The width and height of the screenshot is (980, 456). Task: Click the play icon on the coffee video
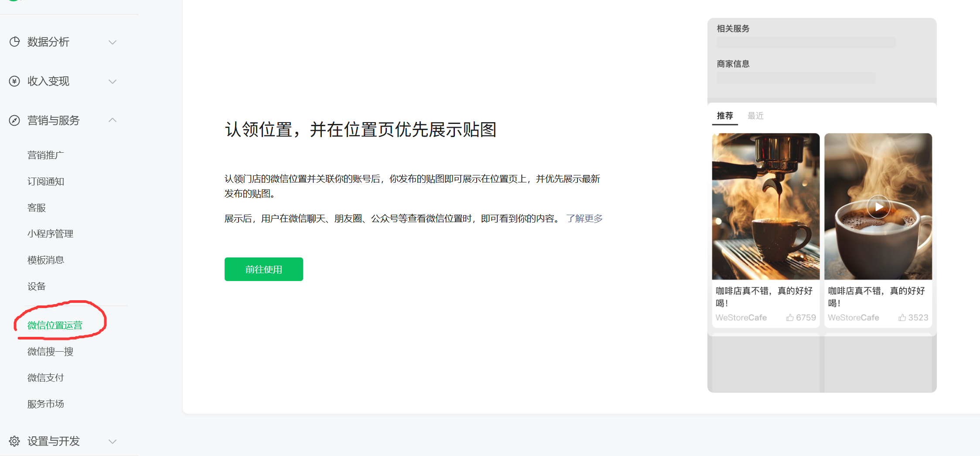pos(878,207)
